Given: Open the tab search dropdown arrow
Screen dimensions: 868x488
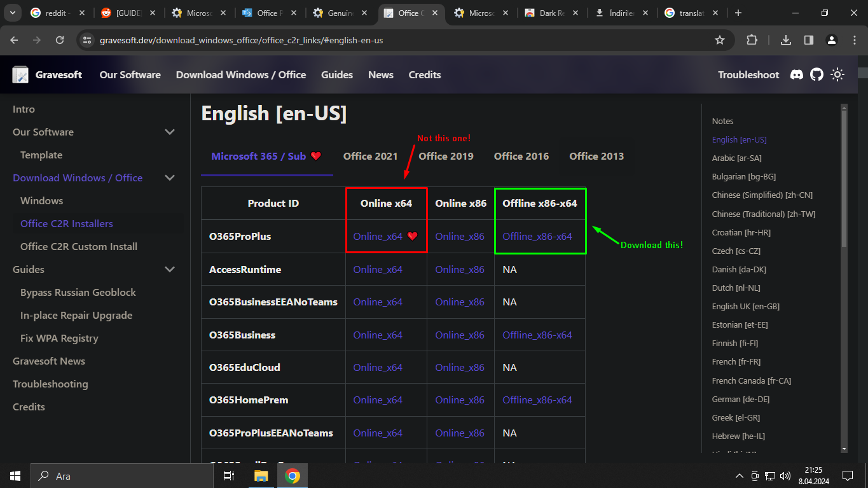Looking at the screenshot, I should 14,13.
